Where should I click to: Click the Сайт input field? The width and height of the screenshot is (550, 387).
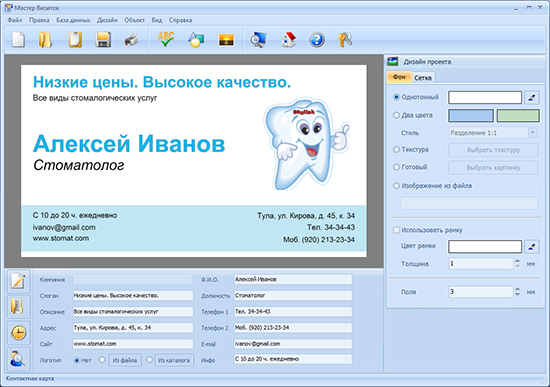tap(133, 344)
